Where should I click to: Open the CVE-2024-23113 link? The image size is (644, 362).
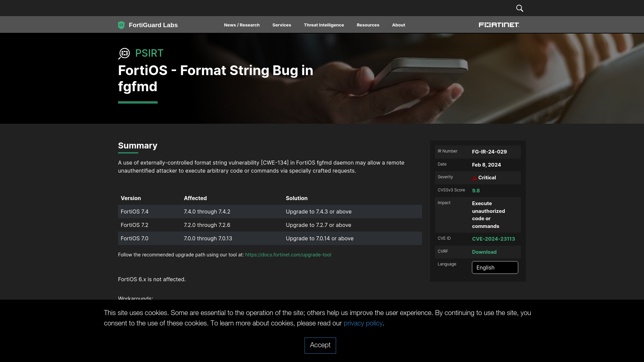[x=493, y=239]
